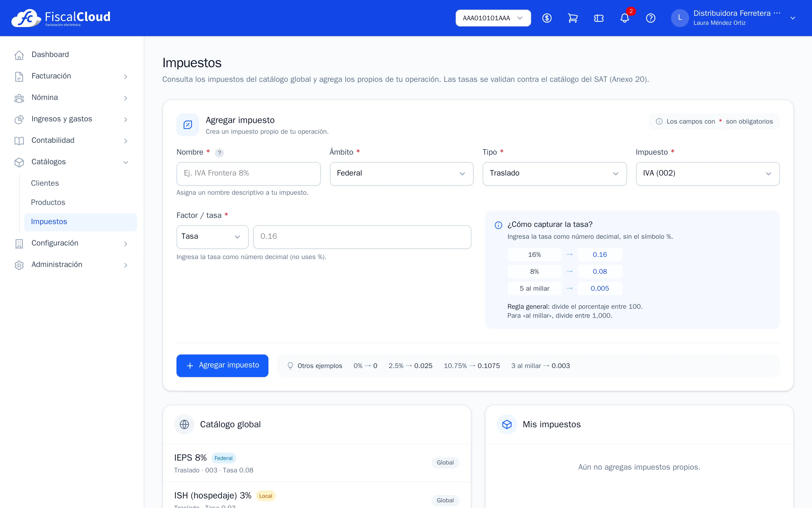This screenshot has height=508, width=812.
Task: Click the tasa value input showing 0.16
Action: point(362,237)
